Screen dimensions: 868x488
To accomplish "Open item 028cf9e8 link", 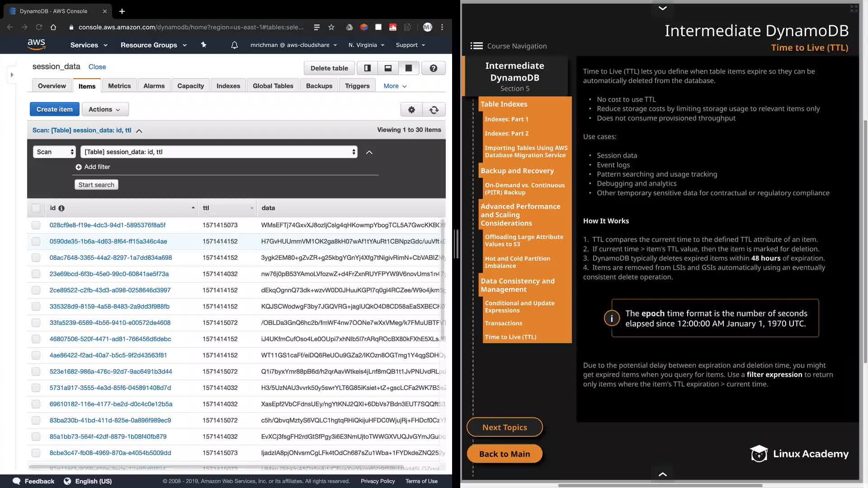I will pos(108,225).
